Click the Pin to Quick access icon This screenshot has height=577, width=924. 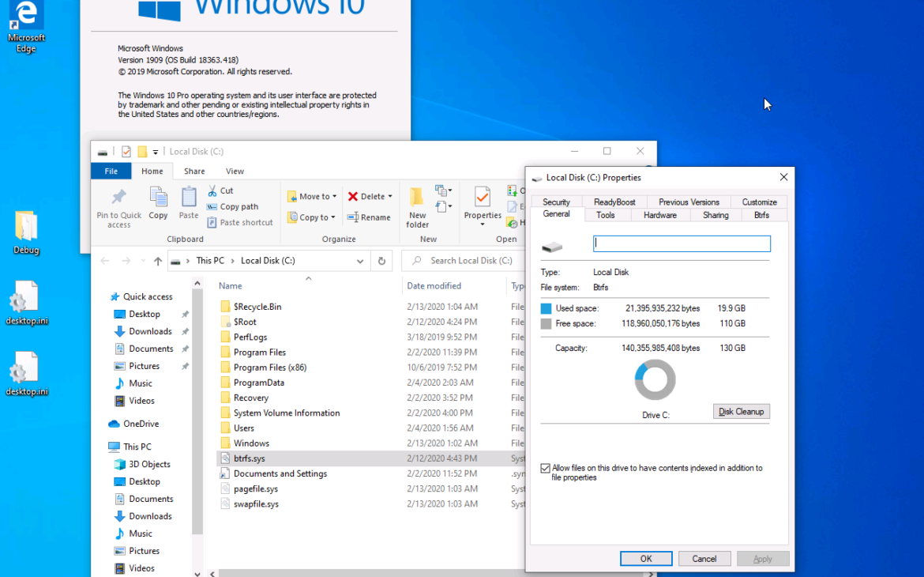119,198
